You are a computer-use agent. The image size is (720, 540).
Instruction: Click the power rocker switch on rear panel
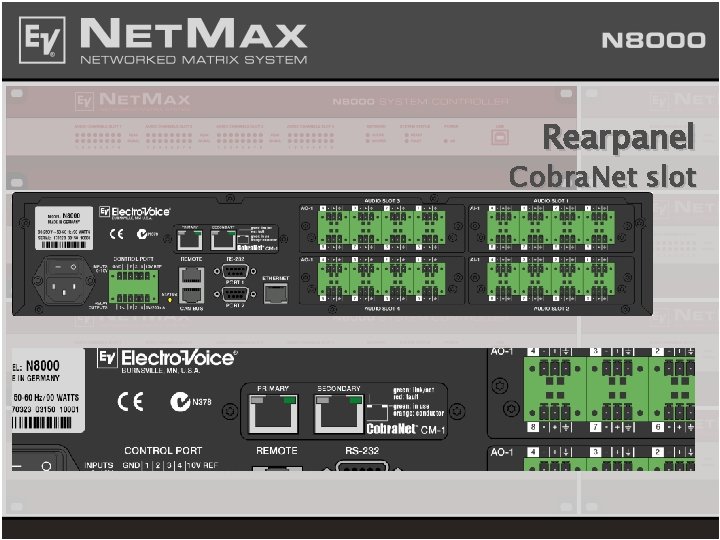[64, 266]
